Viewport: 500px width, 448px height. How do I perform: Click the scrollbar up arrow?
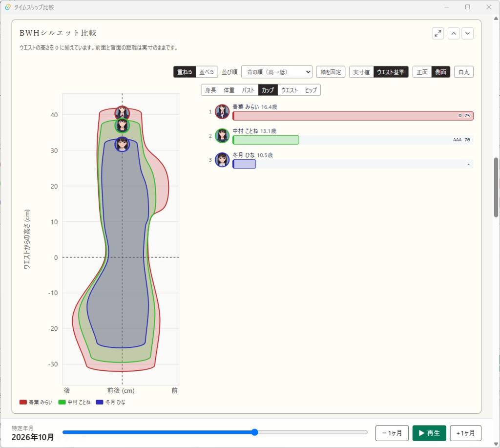(496, 18)
